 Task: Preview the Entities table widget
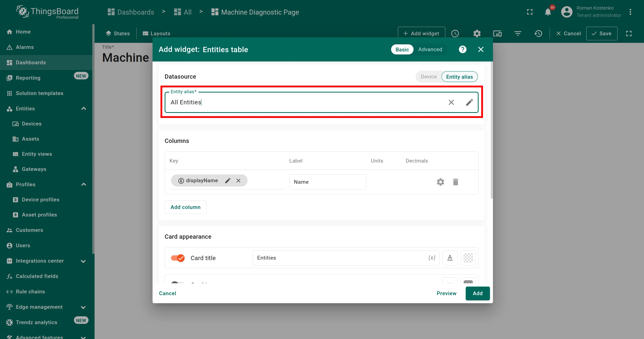pos(446,293)
